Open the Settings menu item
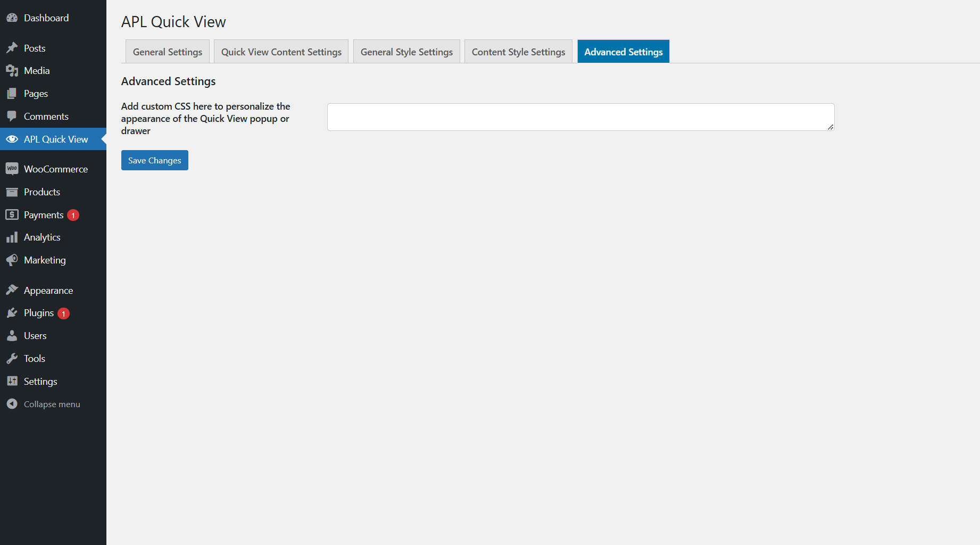Screen dimensions: 980x545 pyautogui.click(x=53, y=382)
